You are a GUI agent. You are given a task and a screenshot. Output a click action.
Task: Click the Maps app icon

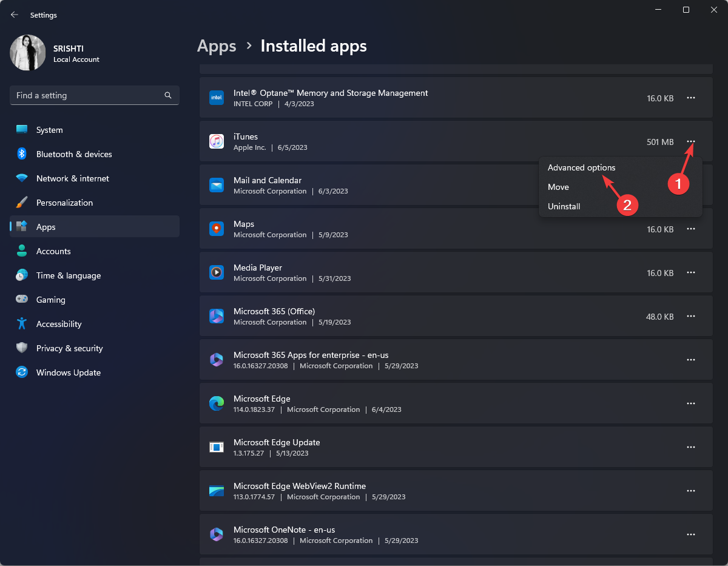217,229
